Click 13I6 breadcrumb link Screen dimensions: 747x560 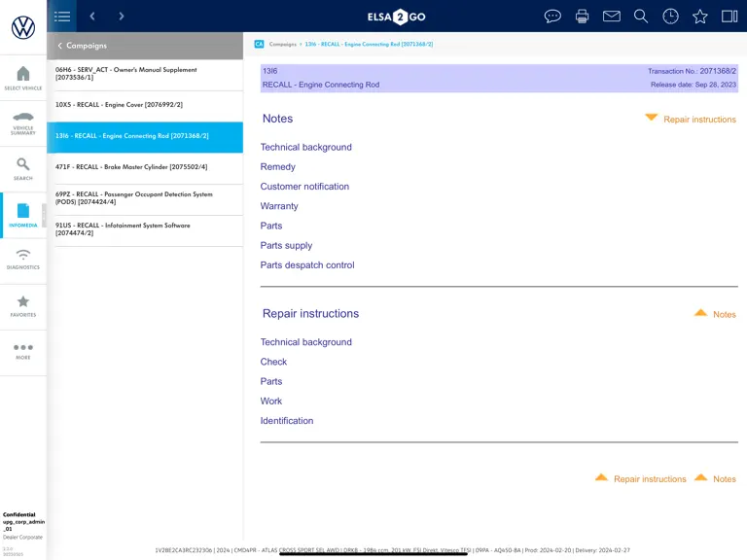[x=369, y=45]
